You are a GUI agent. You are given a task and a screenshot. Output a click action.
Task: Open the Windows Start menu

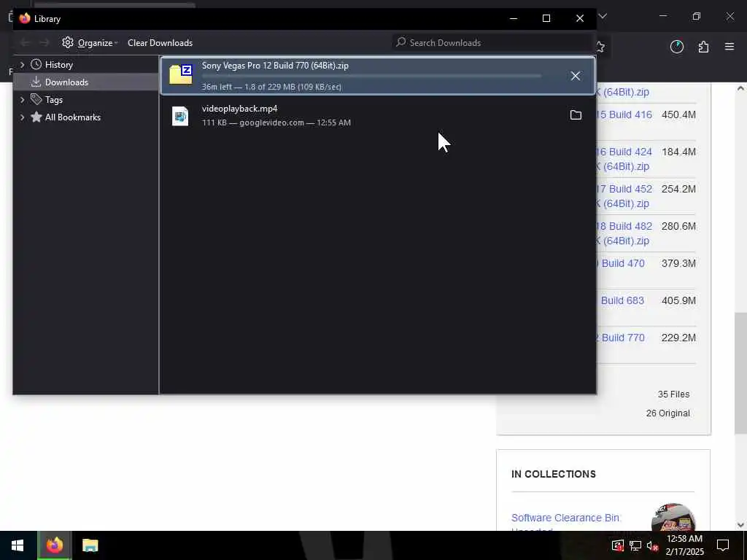[x=18, y=545]
